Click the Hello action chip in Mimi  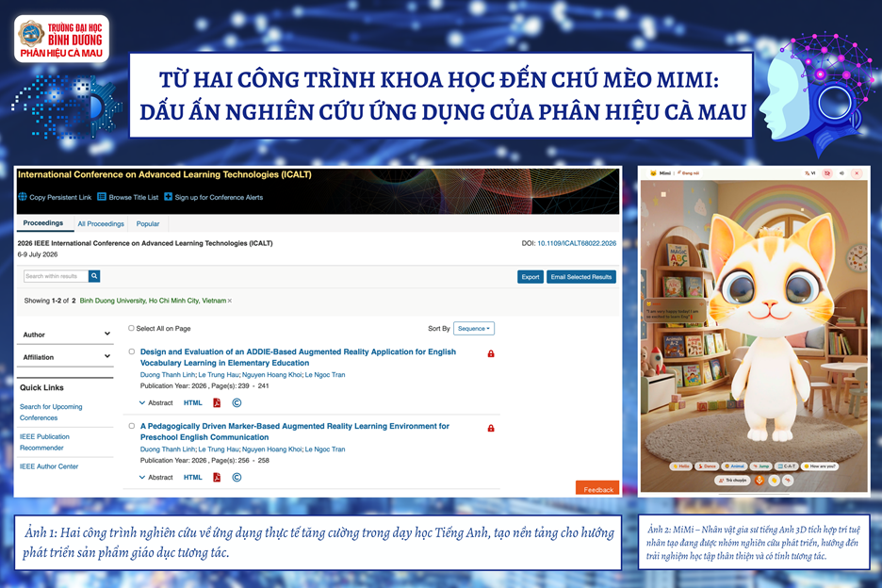681,466
